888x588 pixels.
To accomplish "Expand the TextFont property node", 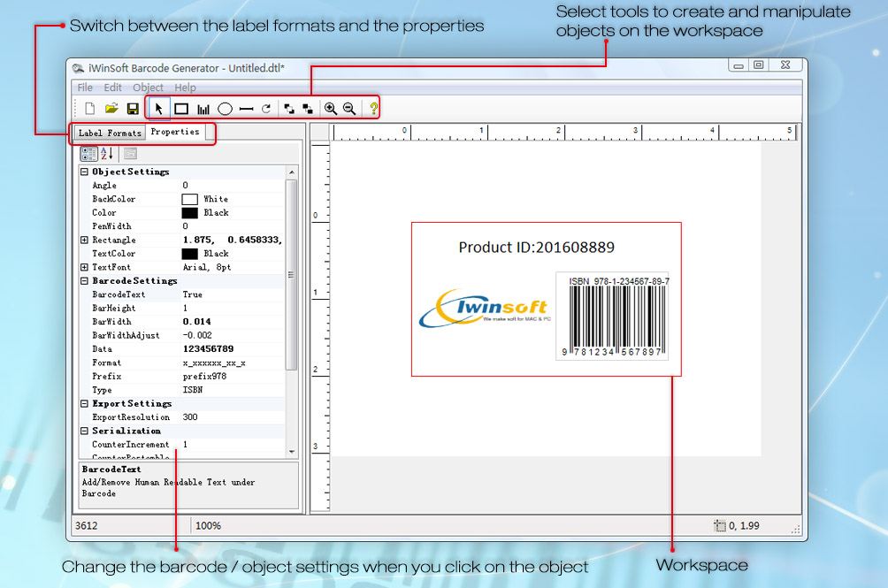I will 85,267.
